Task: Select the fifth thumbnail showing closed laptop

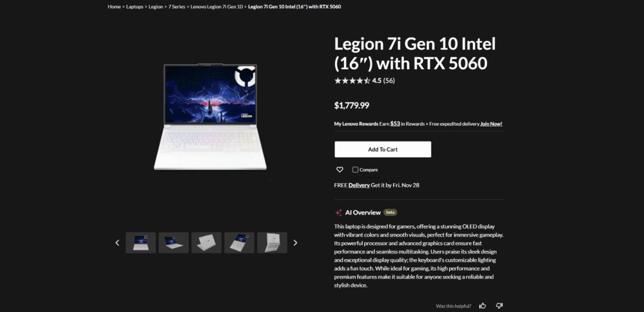Action: point(272,243)
